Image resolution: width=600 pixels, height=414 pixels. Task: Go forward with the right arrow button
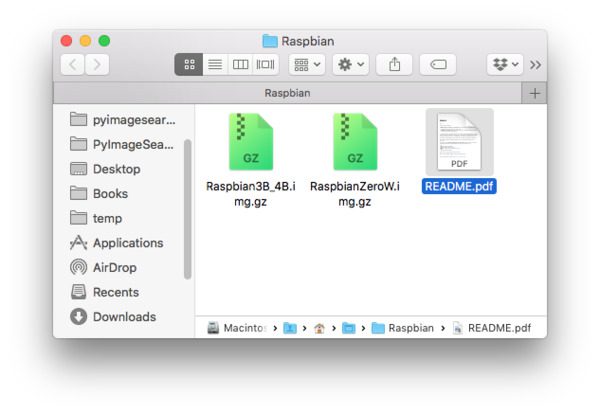(97, 64)
